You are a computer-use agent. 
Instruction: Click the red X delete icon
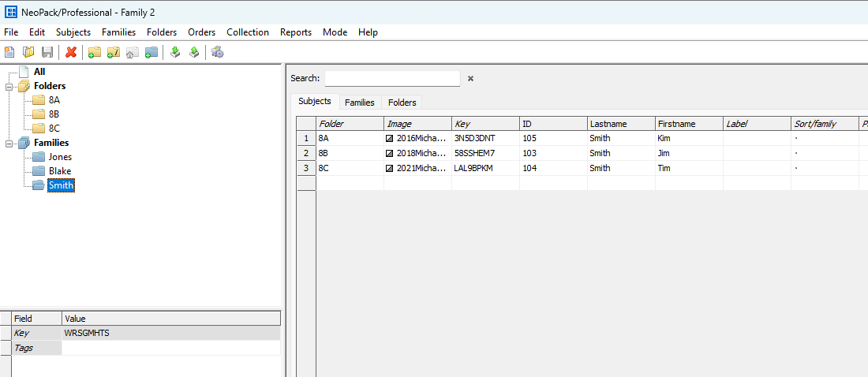tap(71, 52)
